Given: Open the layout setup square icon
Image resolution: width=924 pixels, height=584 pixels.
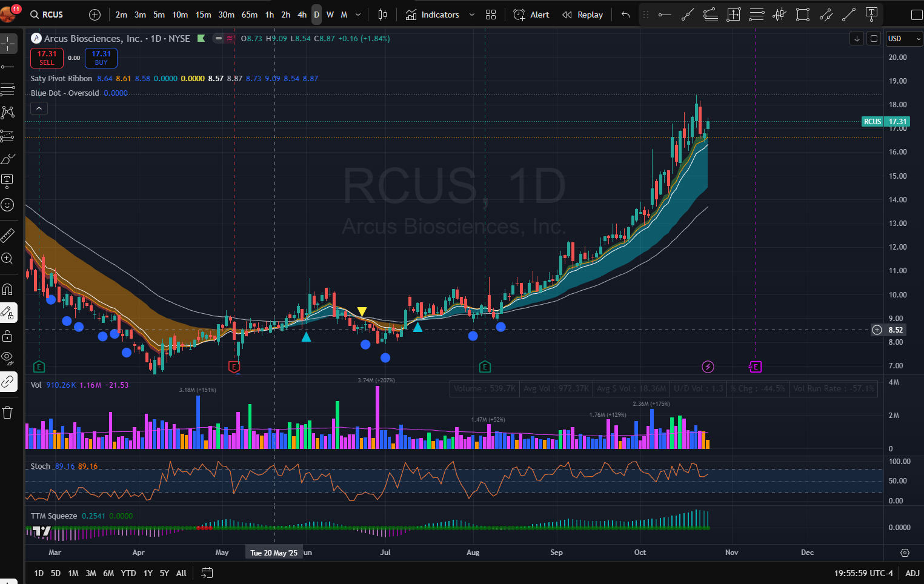Looking at the screenshot, I should (917, 15).
